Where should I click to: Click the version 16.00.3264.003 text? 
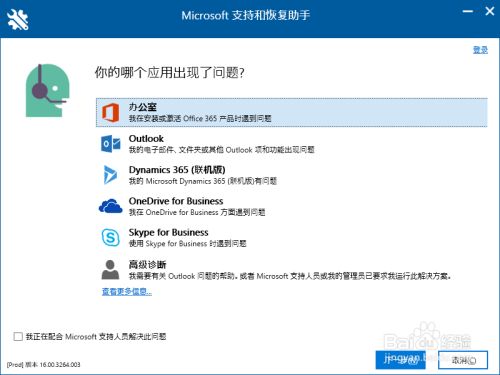(x=44, y=364)
